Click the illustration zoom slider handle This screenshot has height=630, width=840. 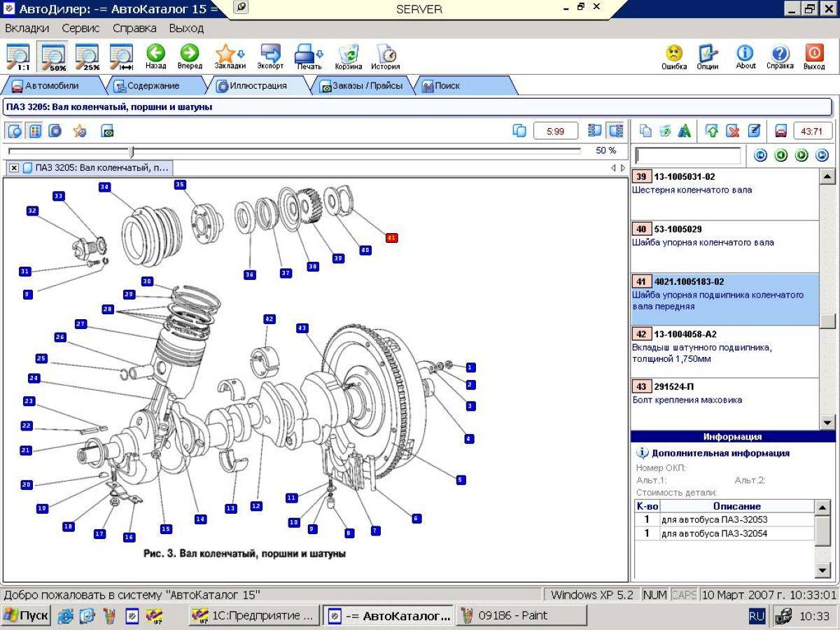click(131, 151)
